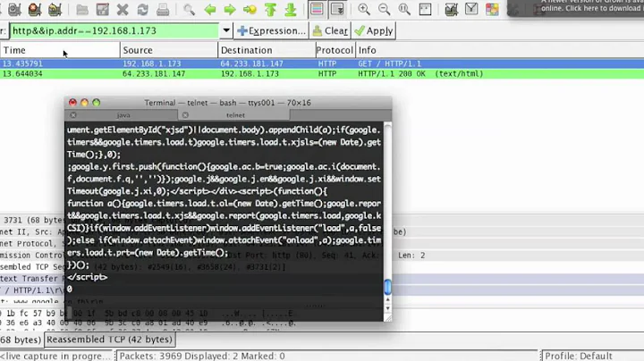Switch to the java terminal tab

point(123,115)
